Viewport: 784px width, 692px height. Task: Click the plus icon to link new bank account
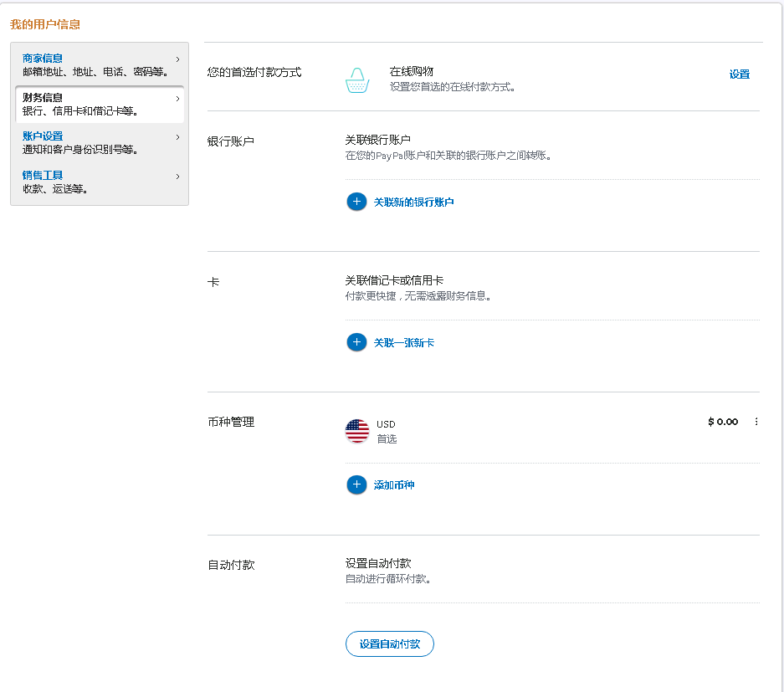click(x=356, y=202)
